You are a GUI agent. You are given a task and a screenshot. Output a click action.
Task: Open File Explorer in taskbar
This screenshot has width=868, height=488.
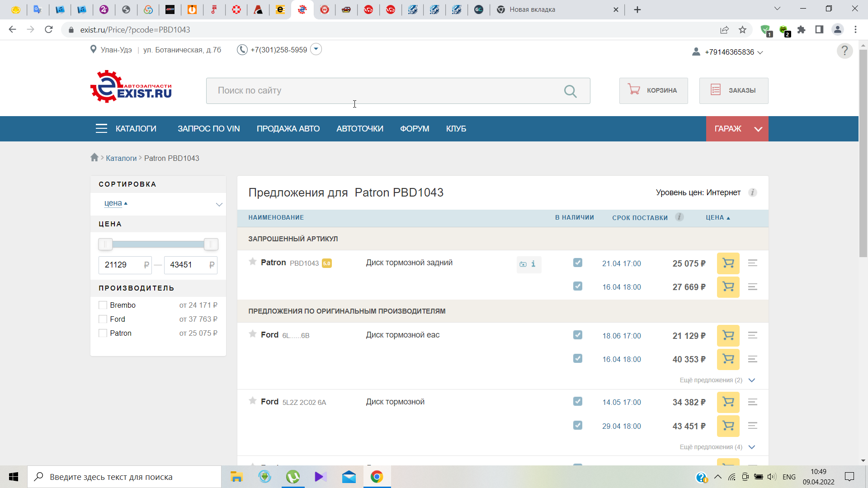236,477
